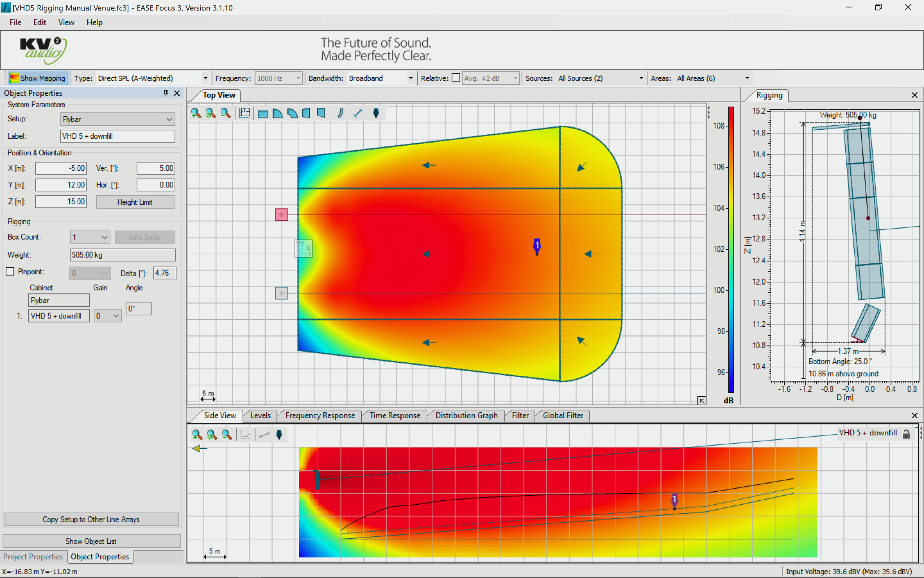Click the Label field VHD 5 + downfill
The height and width of the screenshot is (578, 924).
click(118, 136)
